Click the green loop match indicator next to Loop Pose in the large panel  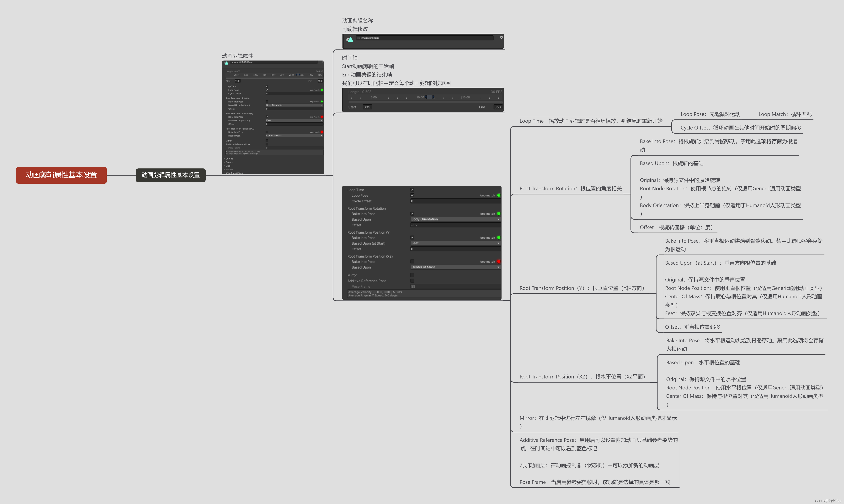click(499, 195)
